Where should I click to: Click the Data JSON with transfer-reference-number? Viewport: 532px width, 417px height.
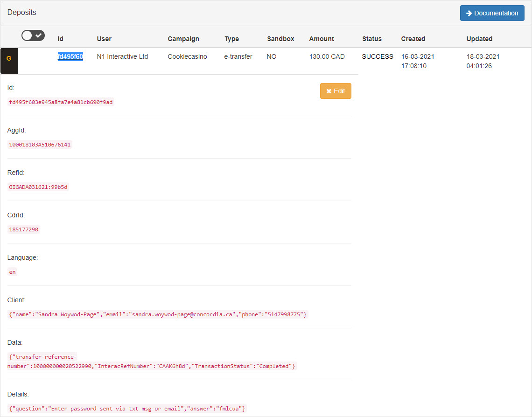pyautogui.click(x=152, y=361)
